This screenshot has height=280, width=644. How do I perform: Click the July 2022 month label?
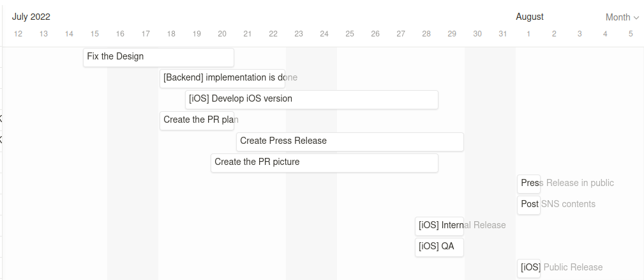31,17
